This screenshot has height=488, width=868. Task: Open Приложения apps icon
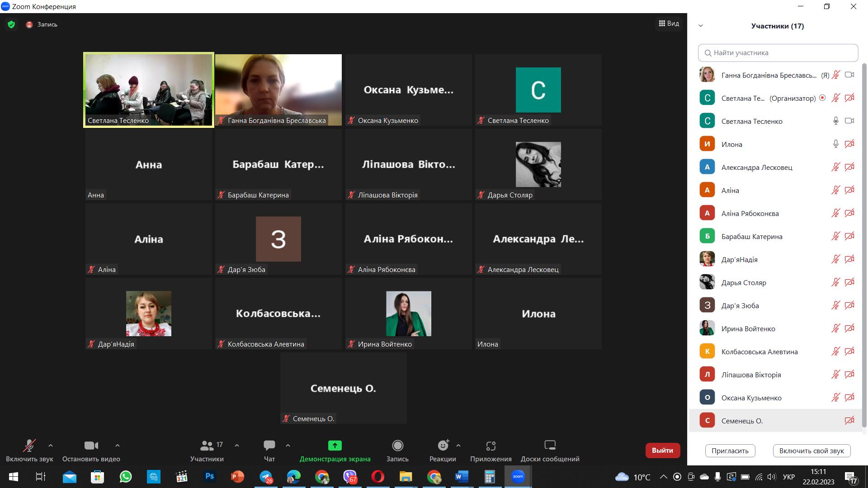point(491,446)
